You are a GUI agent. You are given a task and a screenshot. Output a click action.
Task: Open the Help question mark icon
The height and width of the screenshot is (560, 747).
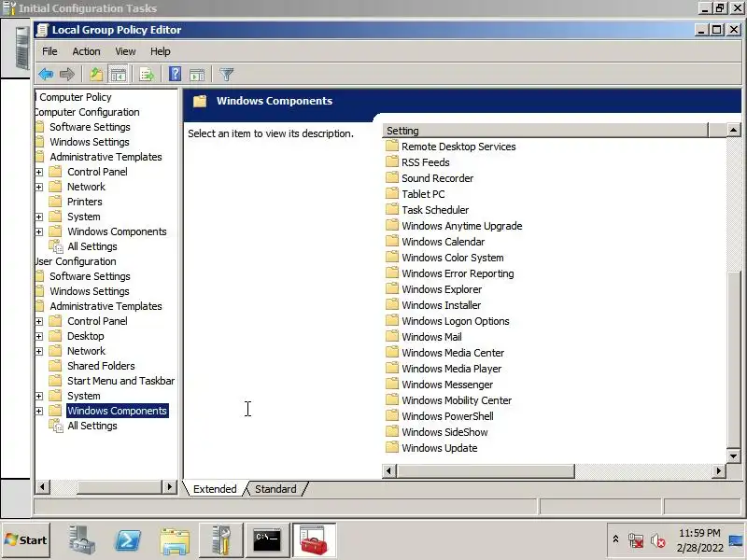[x=175, y=75]
